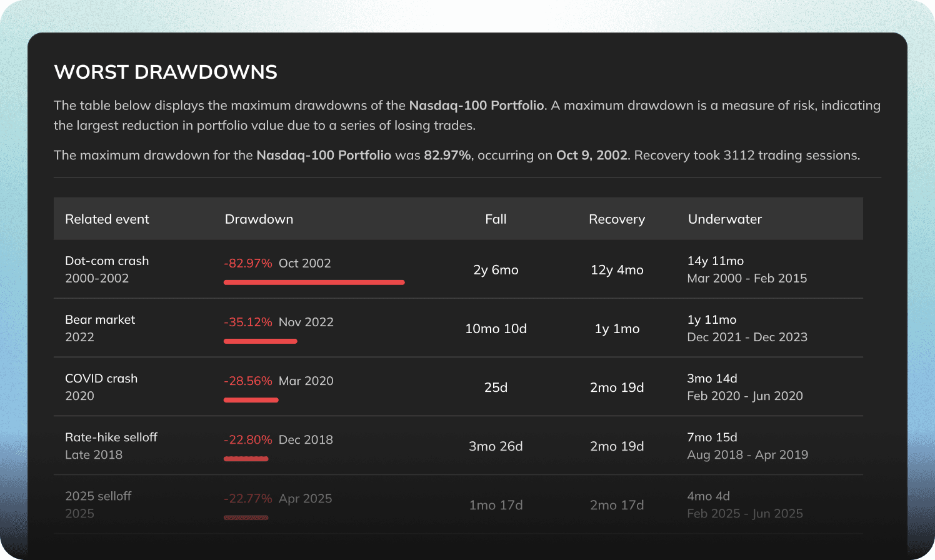Click the Rate-hike selloff event name

[111, 437]
